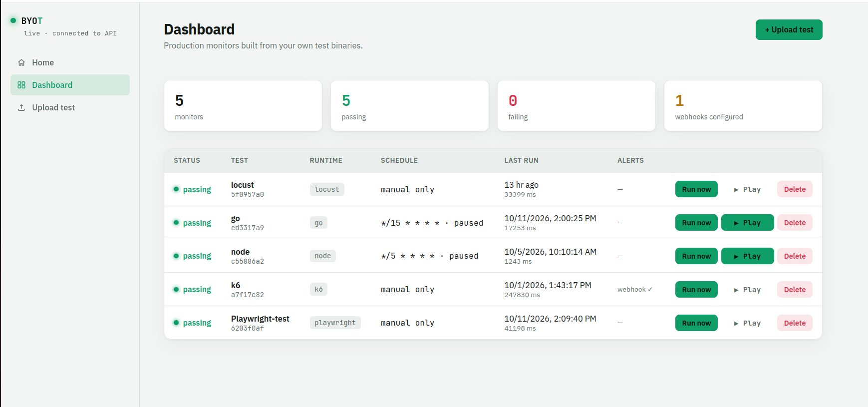Screen dimensions: 868x407
Task: Click Play to resume the node schedule
Action: 747,256
